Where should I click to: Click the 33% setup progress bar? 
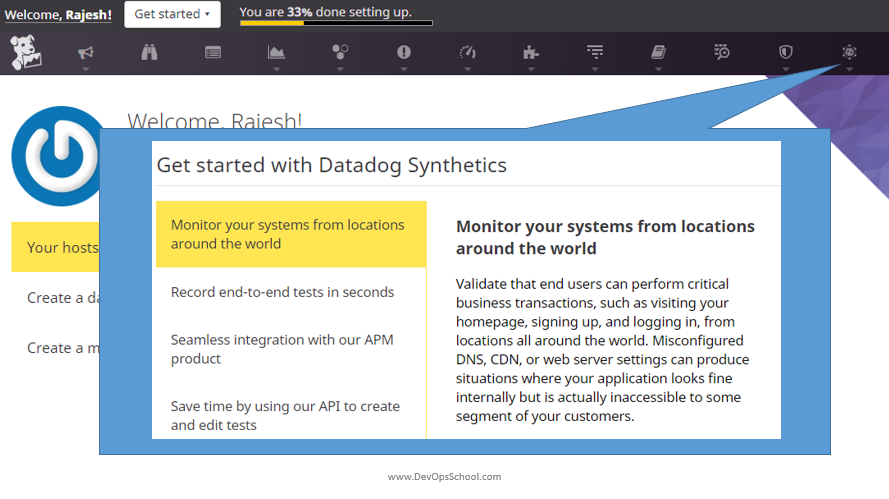[x=336, y=22]
